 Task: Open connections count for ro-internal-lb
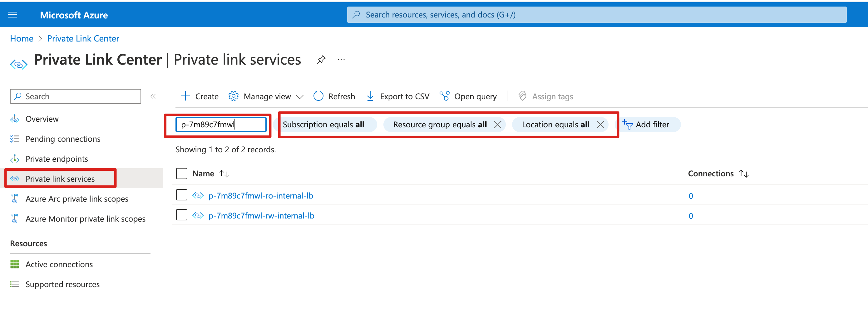[690, 196]
